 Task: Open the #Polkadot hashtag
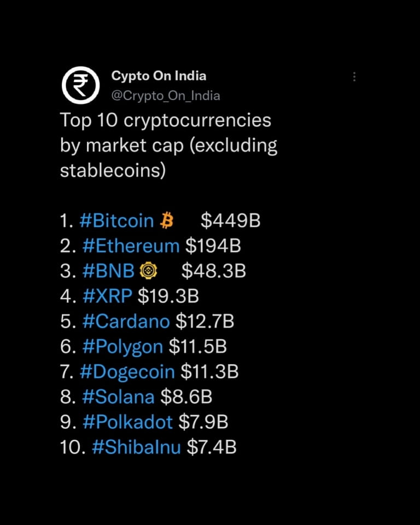(127, 422)
